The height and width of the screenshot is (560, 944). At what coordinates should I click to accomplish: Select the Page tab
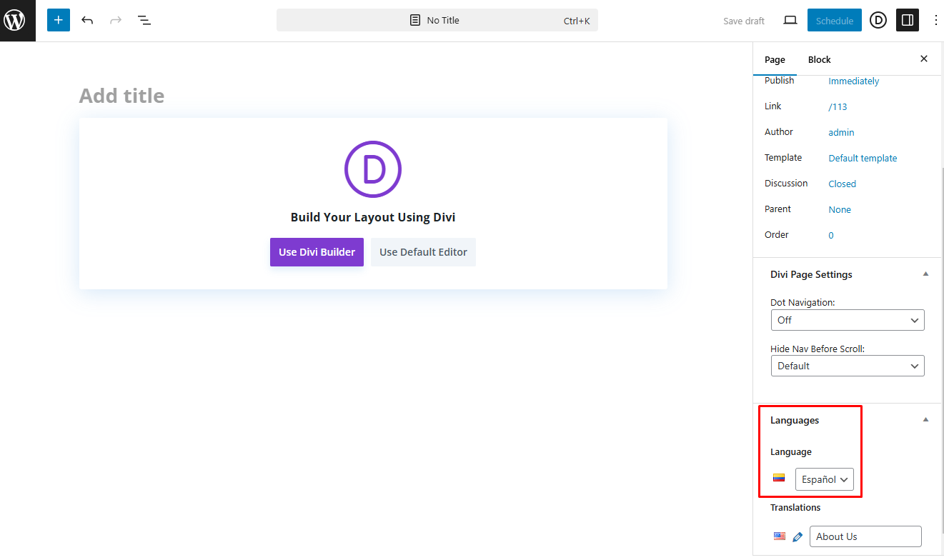pos(775,60)
